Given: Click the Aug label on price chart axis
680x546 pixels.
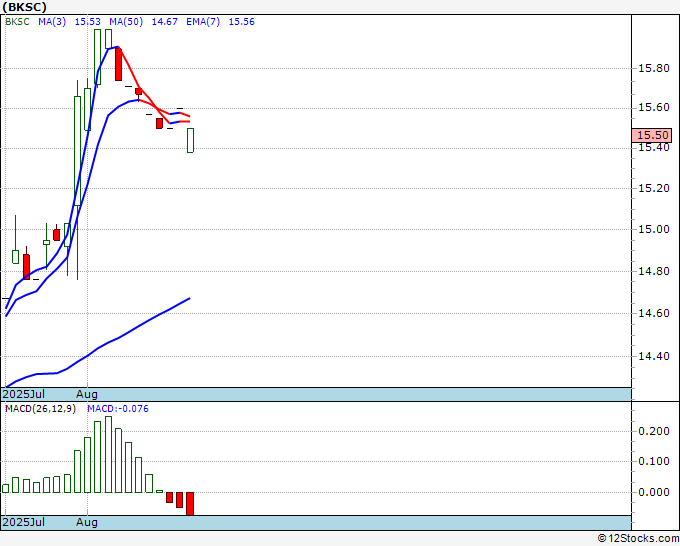Looking at the screenshot, I should click(87, 394).
